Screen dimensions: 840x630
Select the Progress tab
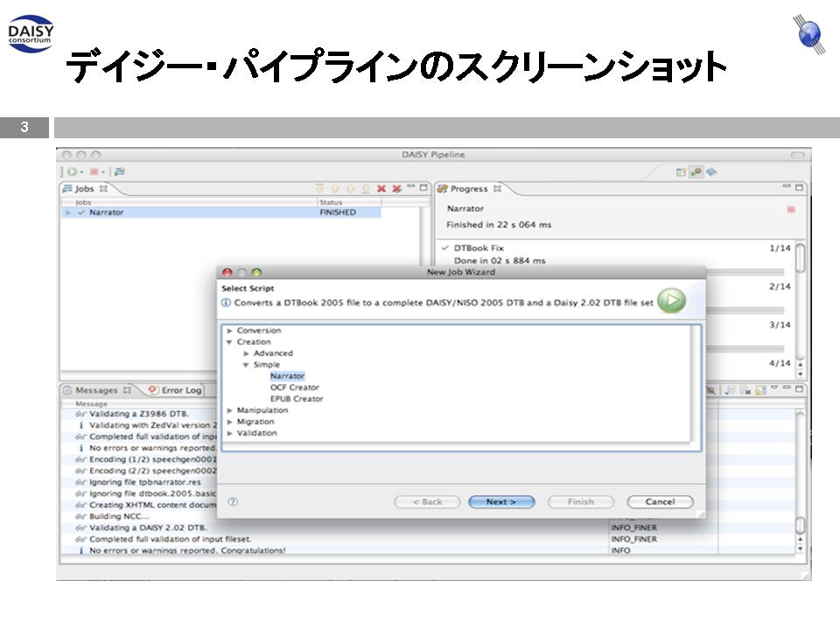(470, 189)
